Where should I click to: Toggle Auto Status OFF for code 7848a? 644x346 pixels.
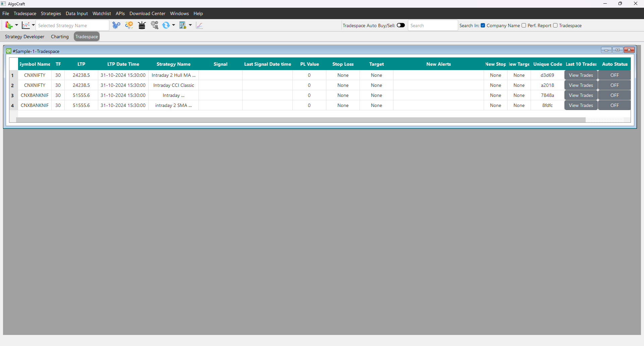click(x=614, y=95)
